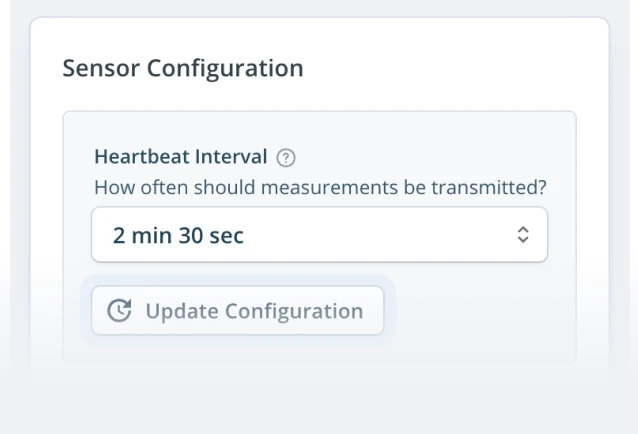Open the Heartbeat Interval dropdown
Viewport: 638px width, 434px height.
pos(319,235)
